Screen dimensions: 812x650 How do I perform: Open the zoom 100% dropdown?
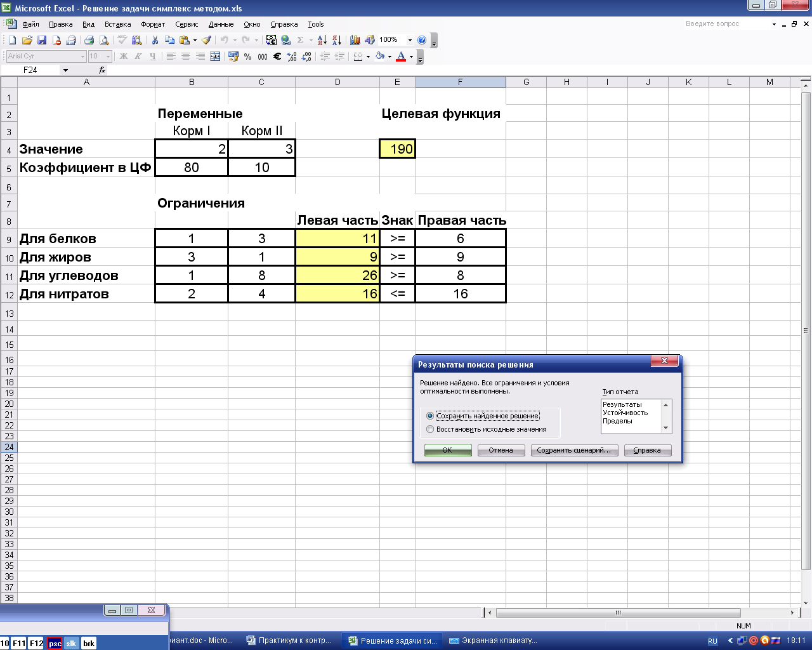(x=410, y=40)
